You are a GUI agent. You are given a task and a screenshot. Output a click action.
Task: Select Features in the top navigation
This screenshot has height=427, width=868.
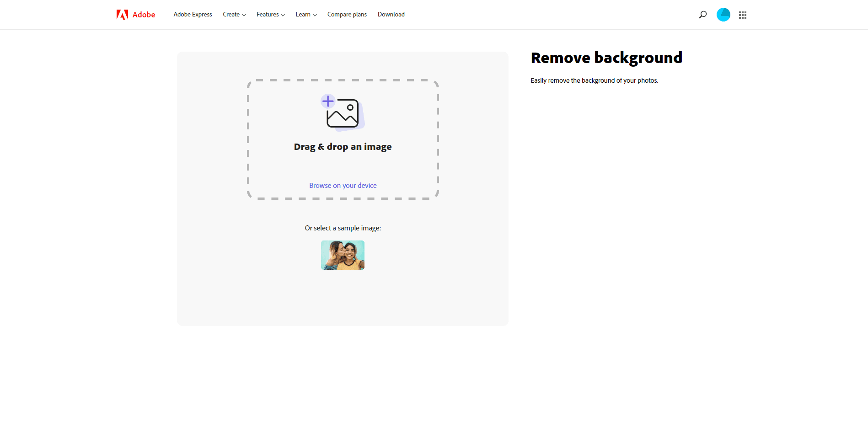[267, 14]
